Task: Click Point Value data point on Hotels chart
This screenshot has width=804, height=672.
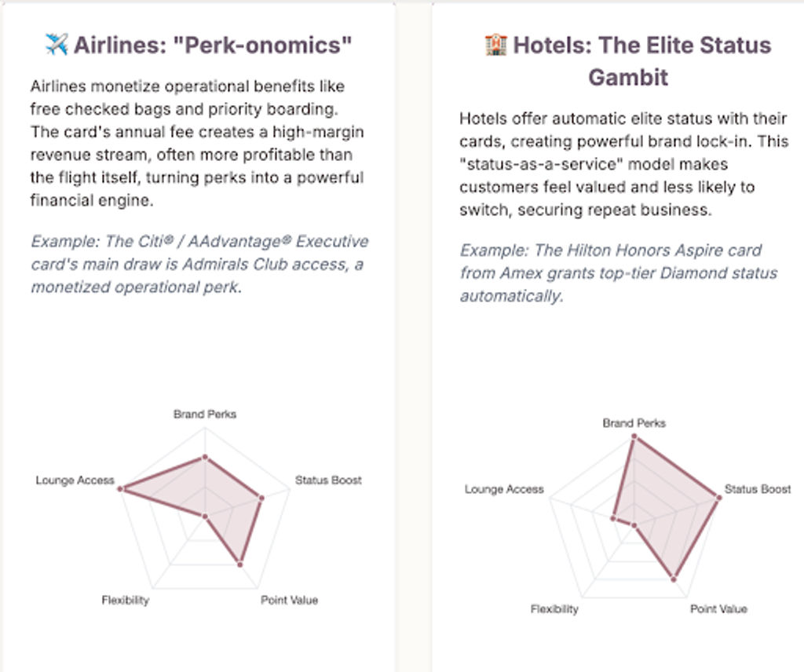Action: pyautogui.click(x=674, y=579)
